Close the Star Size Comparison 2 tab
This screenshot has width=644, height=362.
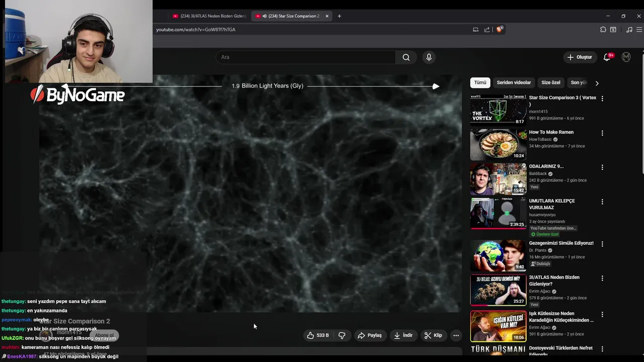click(327, 16)
